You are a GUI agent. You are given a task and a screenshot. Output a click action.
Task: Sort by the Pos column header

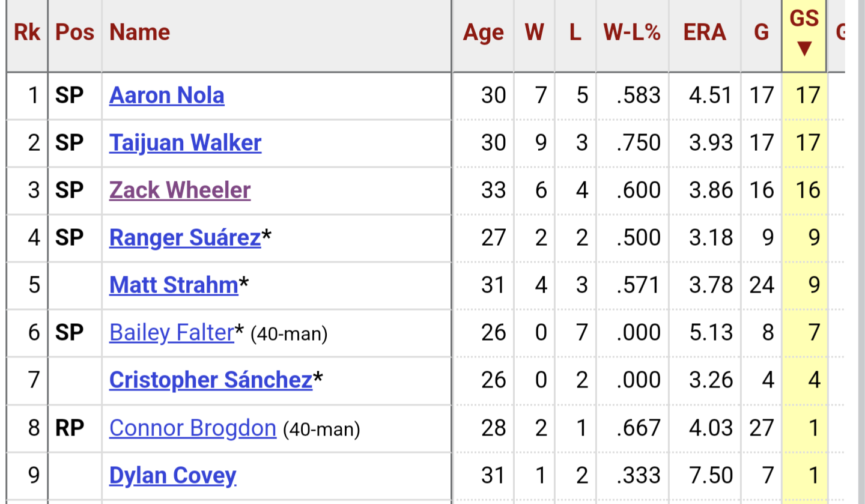[x=75, y=32]
